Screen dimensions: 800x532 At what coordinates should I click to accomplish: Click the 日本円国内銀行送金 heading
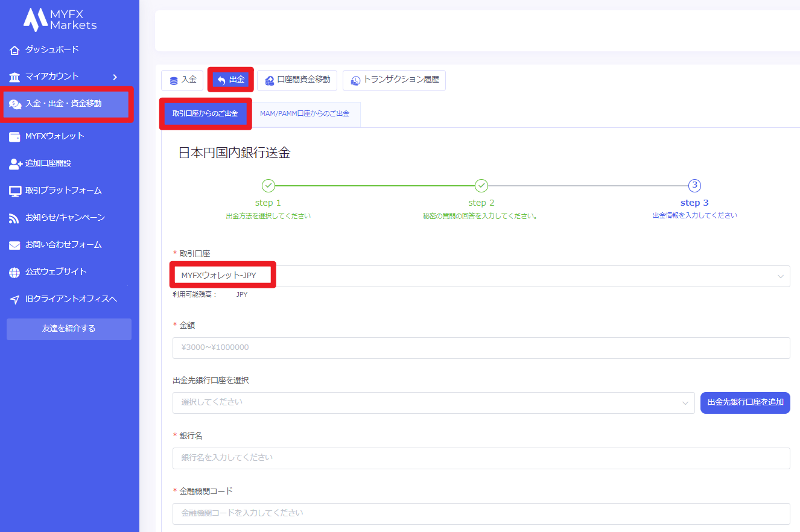[x=235, y=153]
